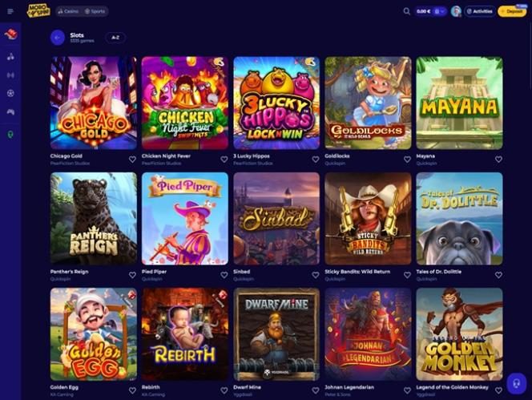The width and height of the screenshot is (532, 400).
Task: Go back using the round arrow button
Action: click(58, 38)
